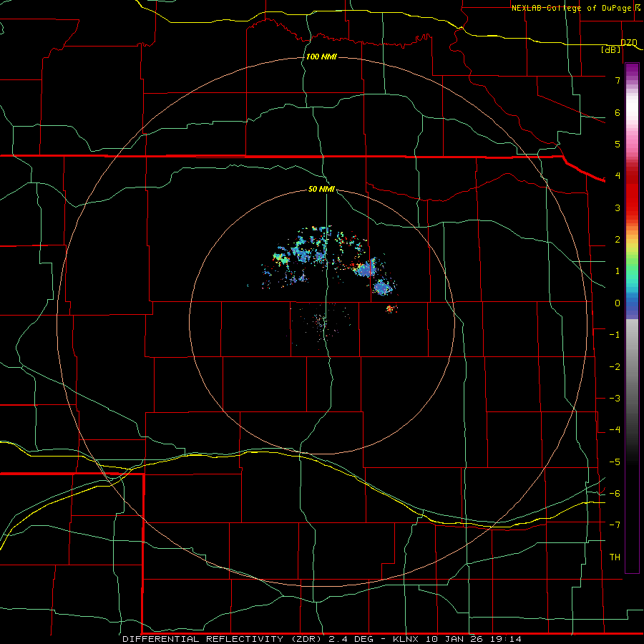Click the -3 value on the color scale
Viewport: 644px width, 644px height.
click(x=615, y=399)
